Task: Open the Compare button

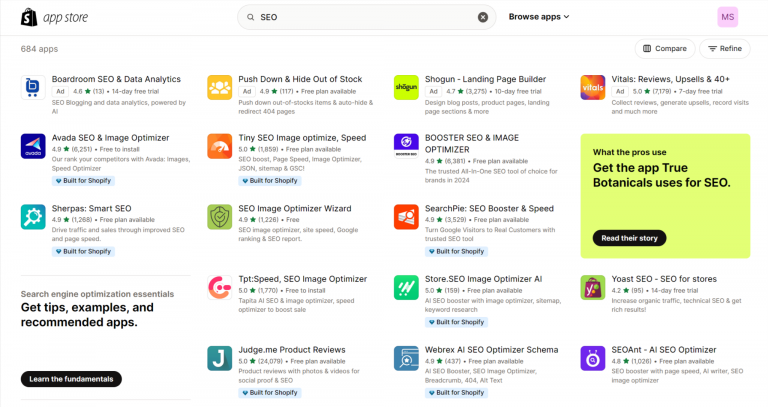Action: pos(665,48)
